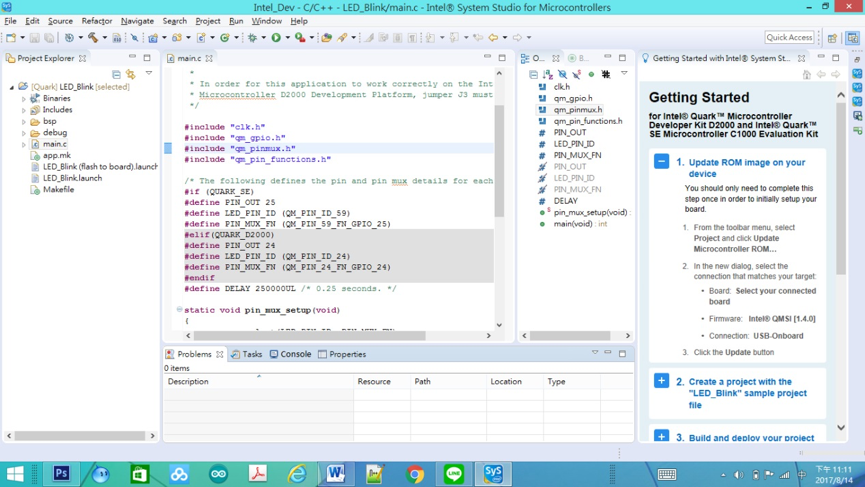This screenshot has height=487, width=865.
Task: Click the Build hammer icon
Action: tap(92, 38)
